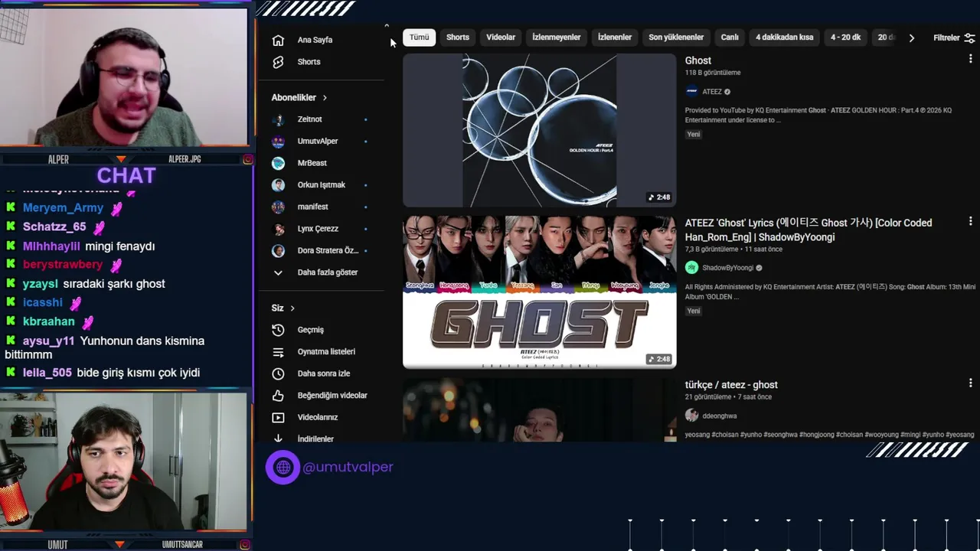Image resolution: width=980 pixels, height=551 pixels.
Task: Click berystrawbery username in chat
Action: (63, 265)
